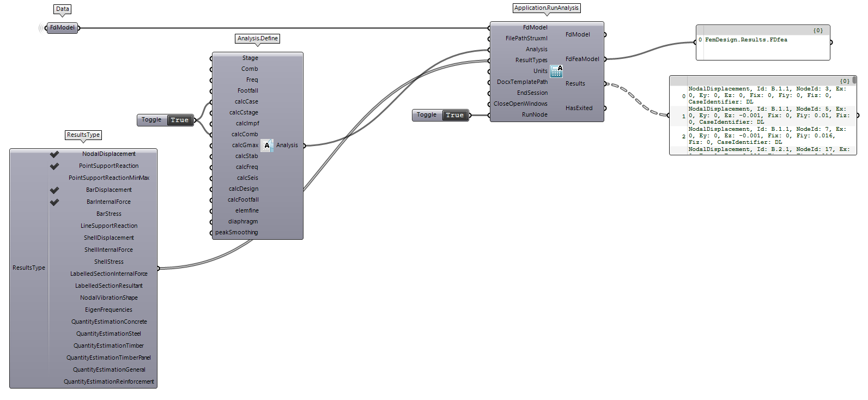The height and width of the screenshot is (400, 868).
Task: Click the ResultsType group label
Action: (83, 135)
